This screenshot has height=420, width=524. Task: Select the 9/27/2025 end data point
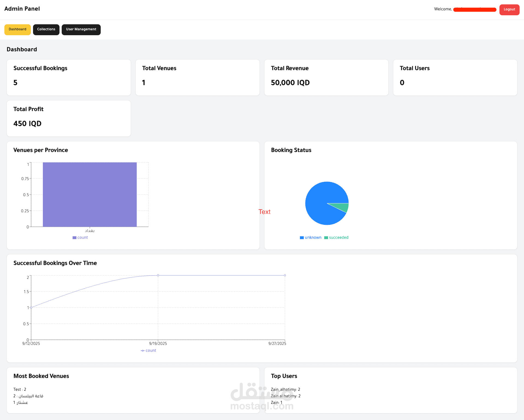tap(285, 275)
